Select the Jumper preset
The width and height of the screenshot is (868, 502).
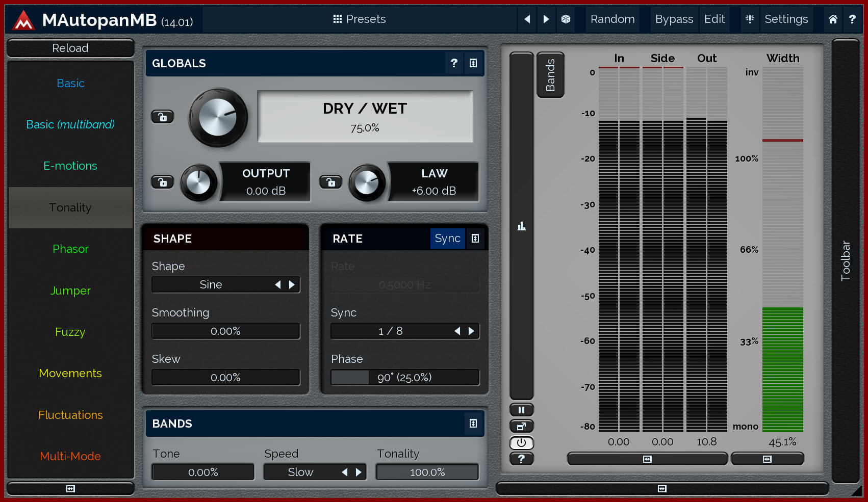point(70,290)
